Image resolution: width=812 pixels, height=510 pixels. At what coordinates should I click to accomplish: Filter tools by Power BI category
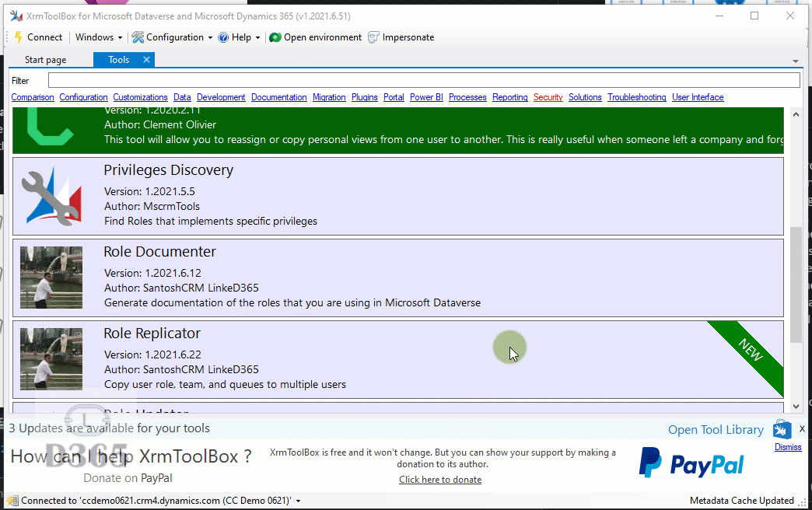(x=427, y=97)
